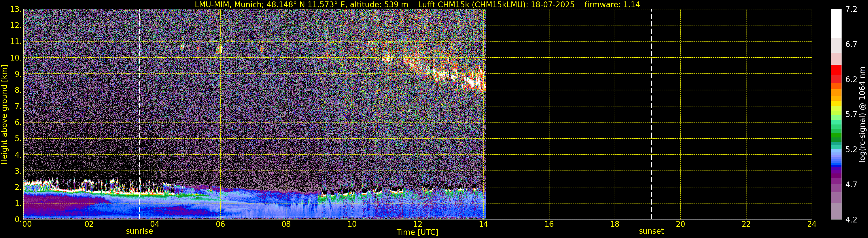The width and height of the screenshot is (868, 238).
Task: Click the y-axis tick label '7.'
Action: [x=18, y=107]
